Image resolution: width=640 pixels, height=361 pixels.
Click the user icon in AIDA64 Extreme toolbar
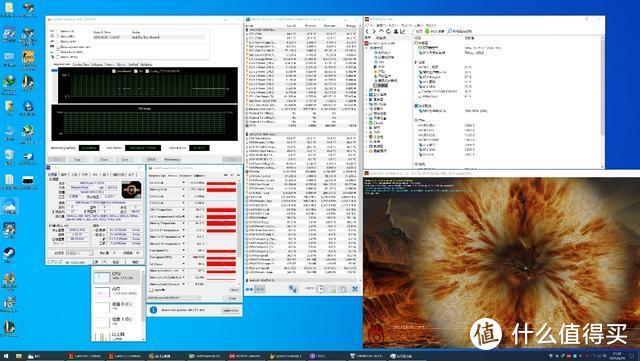(396, 31)
